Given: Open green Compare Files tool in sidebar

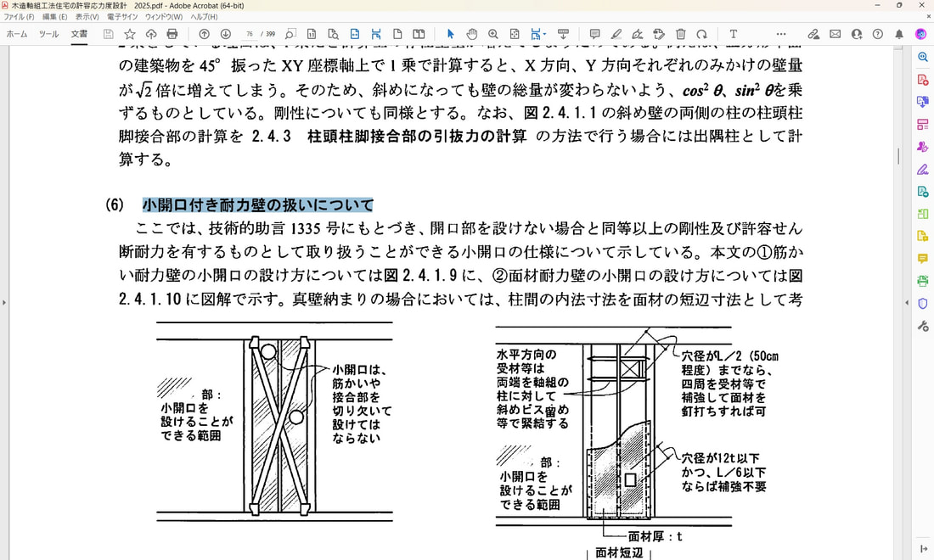Looking at the screenshot, I should click(923, 214).
